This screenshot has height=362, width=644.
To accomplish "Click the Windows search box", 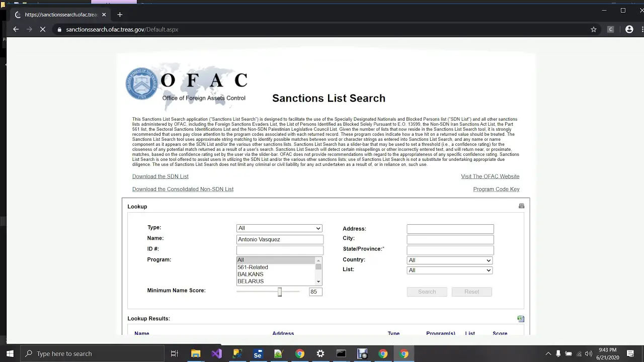I will click(x=92, y=353).
